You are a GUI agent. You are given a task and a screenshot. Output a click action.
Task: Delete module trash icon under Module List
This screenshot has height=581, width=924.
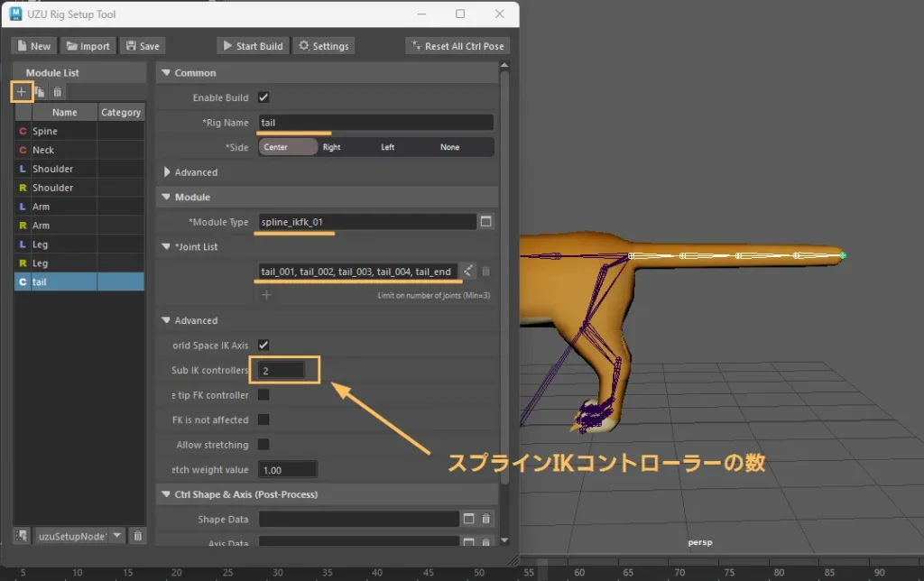(57, 92)
